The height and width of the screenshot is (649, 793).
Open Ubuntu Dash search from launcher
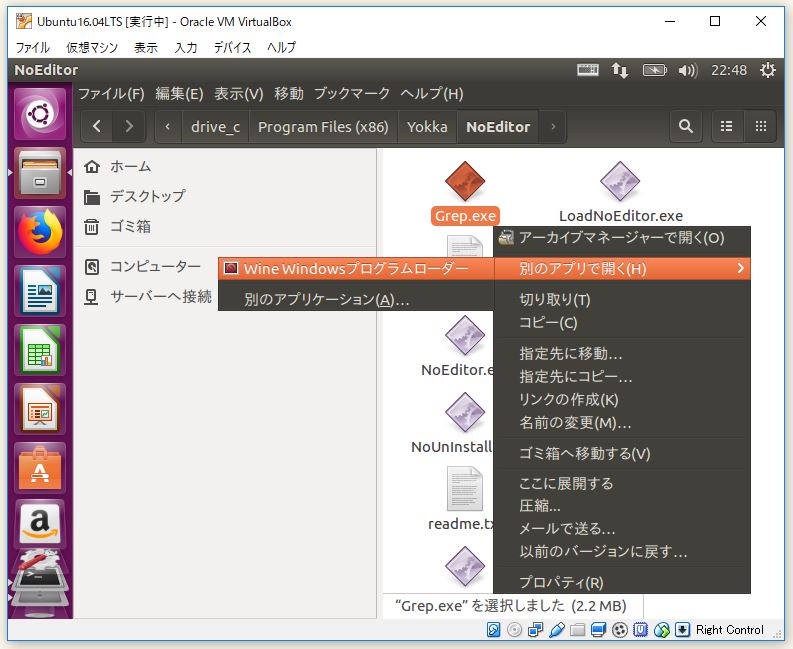[x=40, y=114]
